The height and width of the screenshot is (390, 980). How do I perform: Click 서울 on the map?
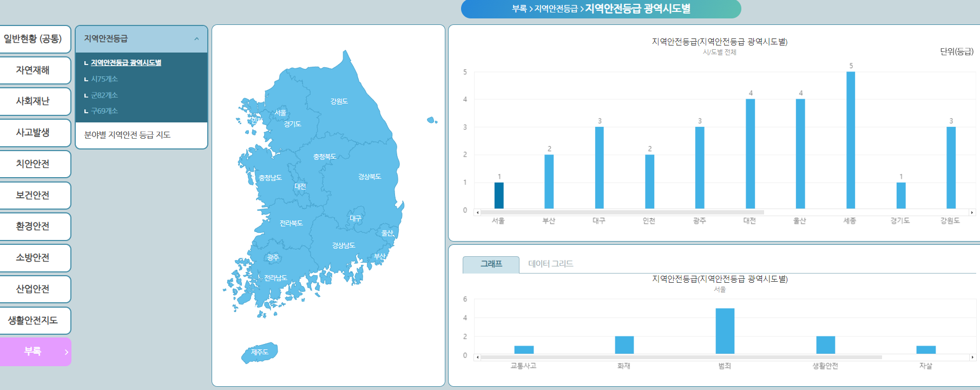280,113
